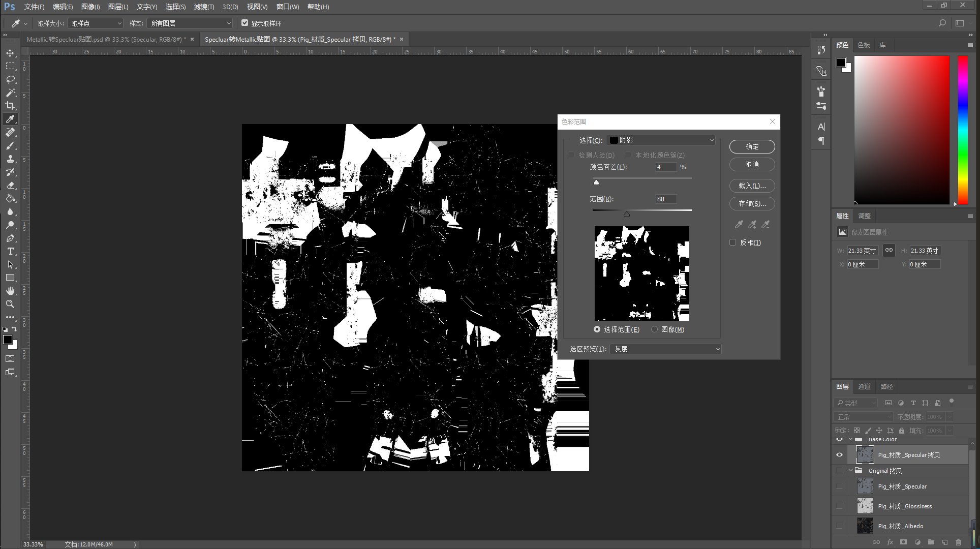
Task: Select the Hand tool
Action: [x=10, y=291]
